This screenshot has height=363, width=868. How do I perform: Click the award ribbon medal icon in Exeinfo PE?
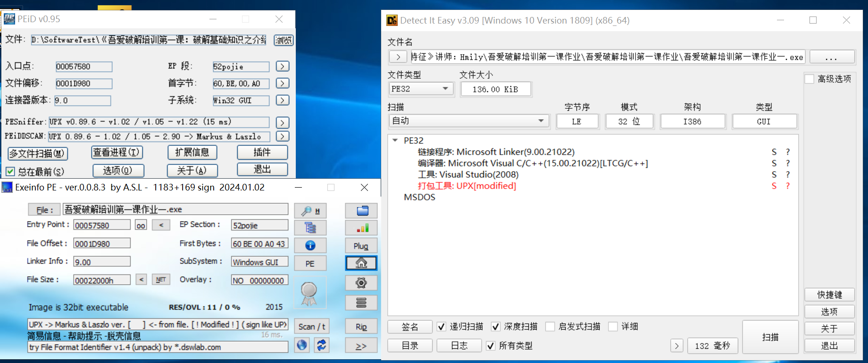(x=309, y=294)
